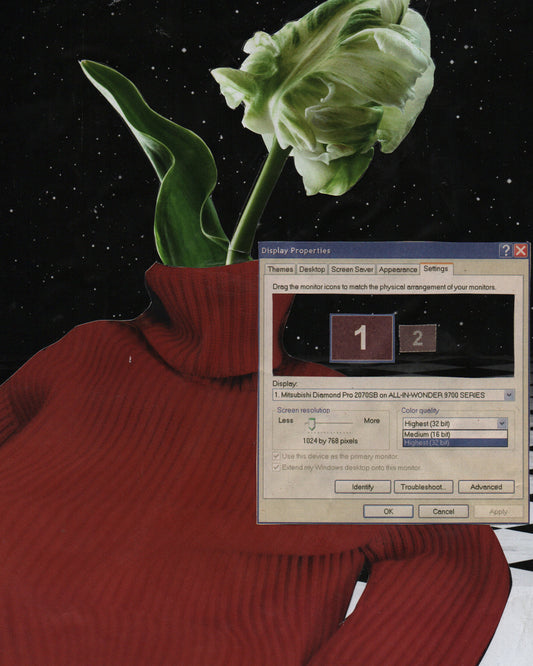Open the Display monitor dropdown
The image size is (533, 666).
click(x=393, y=395)
